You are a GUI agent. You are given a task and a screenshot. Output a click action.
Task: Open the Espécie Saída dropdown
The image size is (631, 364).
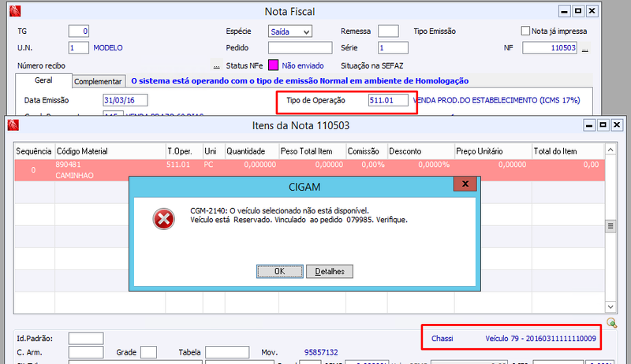click(x=290, y=32)
